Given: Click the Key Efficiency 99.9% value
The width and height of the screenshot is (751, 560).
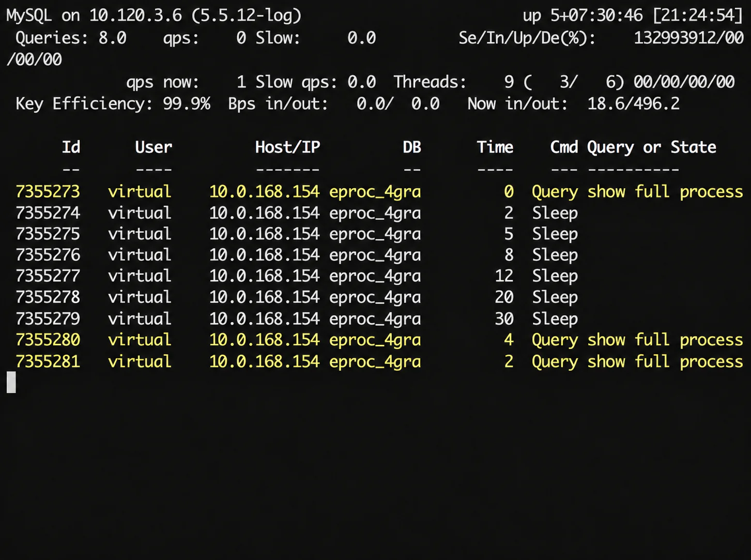Looking at the screenshot, I should coord(187,104).
